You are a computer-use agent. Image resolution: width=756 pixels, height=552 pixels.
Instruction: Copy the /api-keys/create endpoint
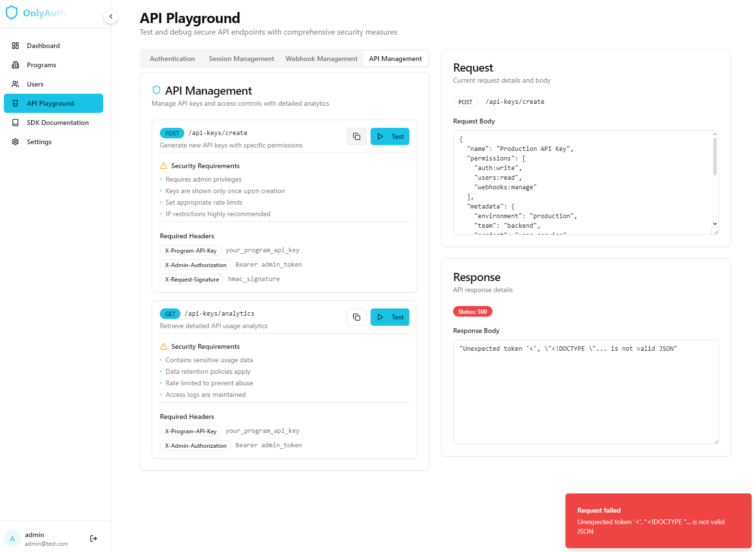(357, 136)
